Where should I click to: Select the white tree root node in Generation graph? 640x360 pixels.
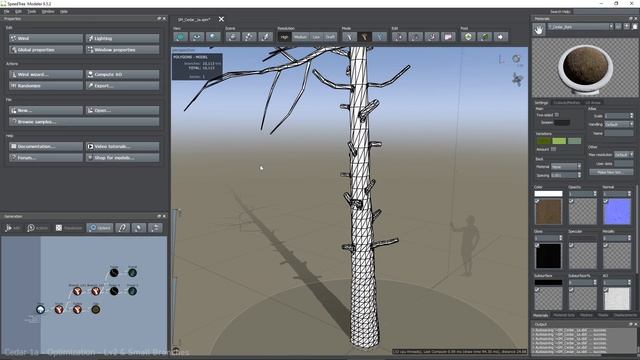40,309
